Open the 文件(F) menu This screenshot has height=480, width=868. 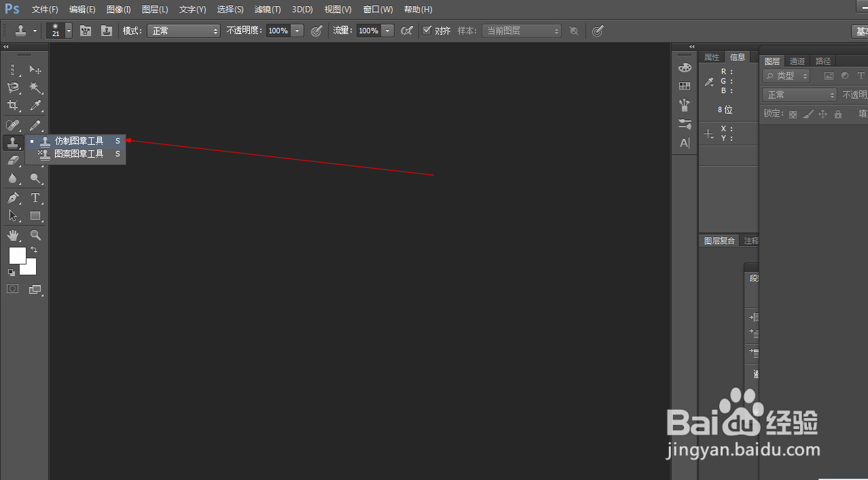tap(45, 10)
